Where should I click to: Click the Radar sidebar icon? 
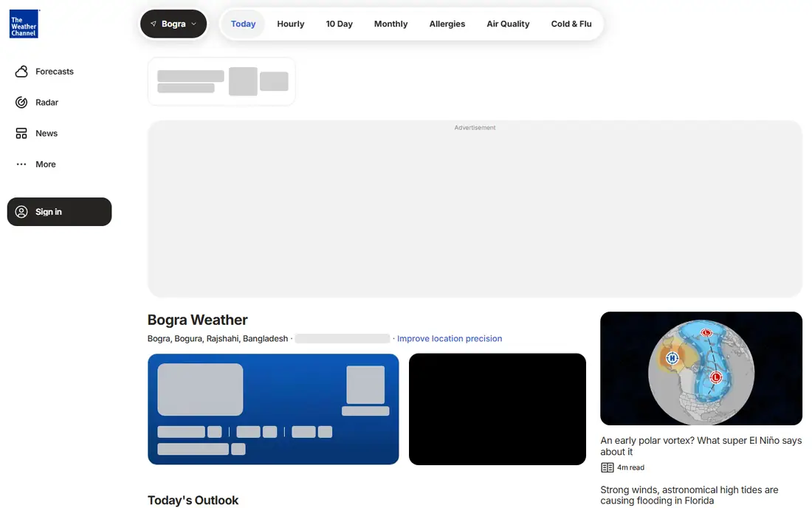click(21, 103)
